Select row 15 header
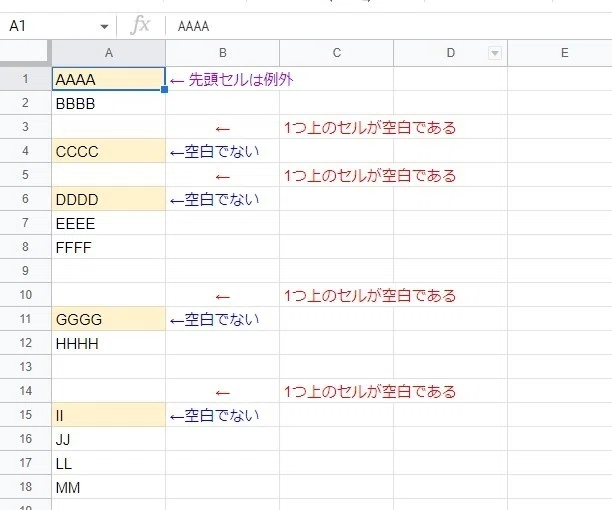The width and height of the screenshot is (612, 510). pyautogui.click(x=25, y=415)
